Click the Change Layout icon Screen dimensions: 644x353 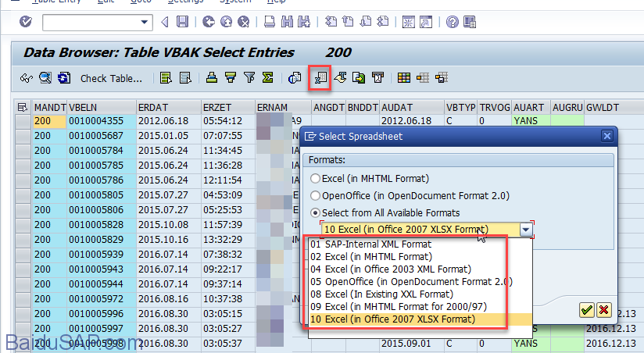[x=423, y=77]
